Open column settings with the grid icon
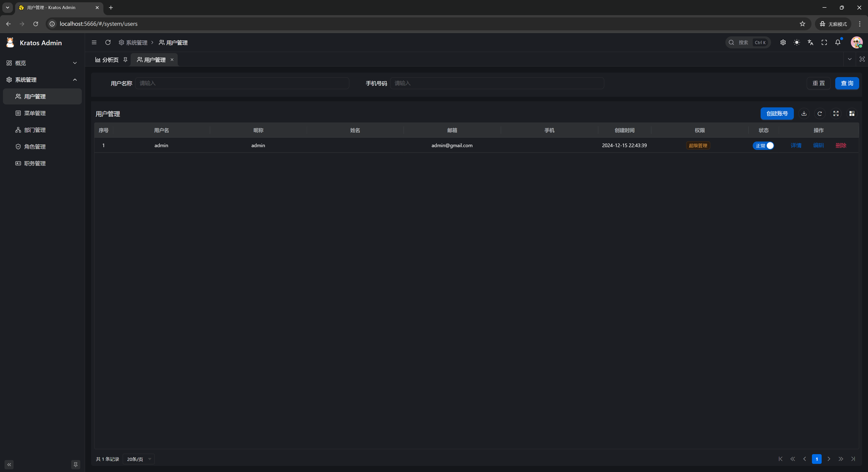Screen dimensions: 868x472 tap(852, 113)
